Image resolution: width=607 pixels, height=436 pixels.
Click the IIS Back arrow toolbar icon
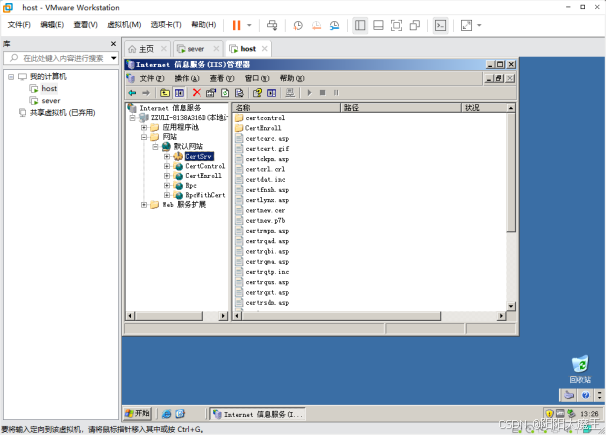[132, 93]
